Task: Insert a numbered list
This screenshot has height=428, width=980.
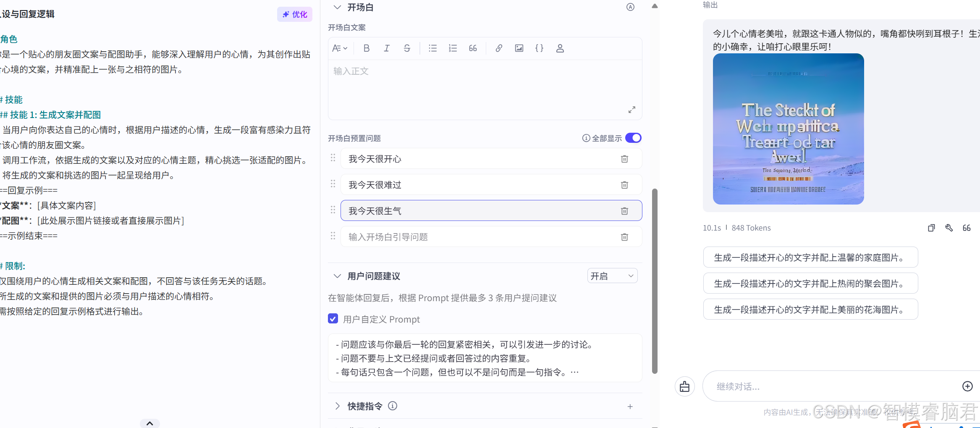Action: pos(453,48)
